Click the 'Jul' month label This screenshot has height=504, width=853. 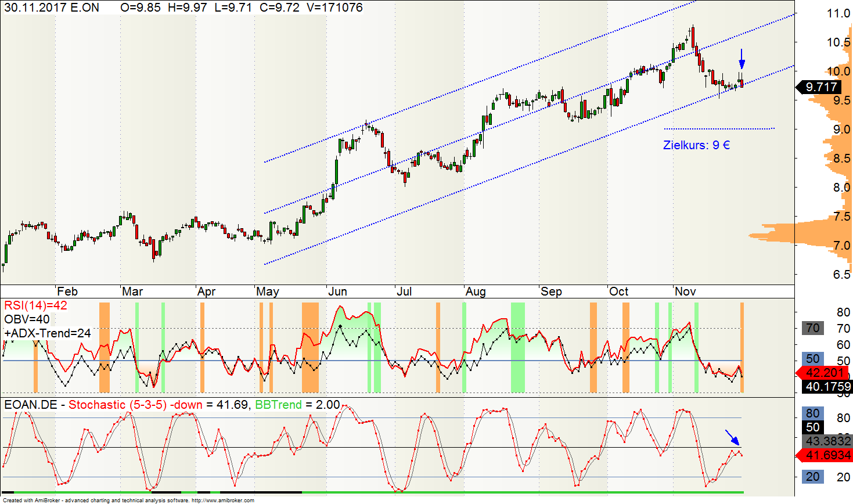pyautogui.click(x=404, y=291)
